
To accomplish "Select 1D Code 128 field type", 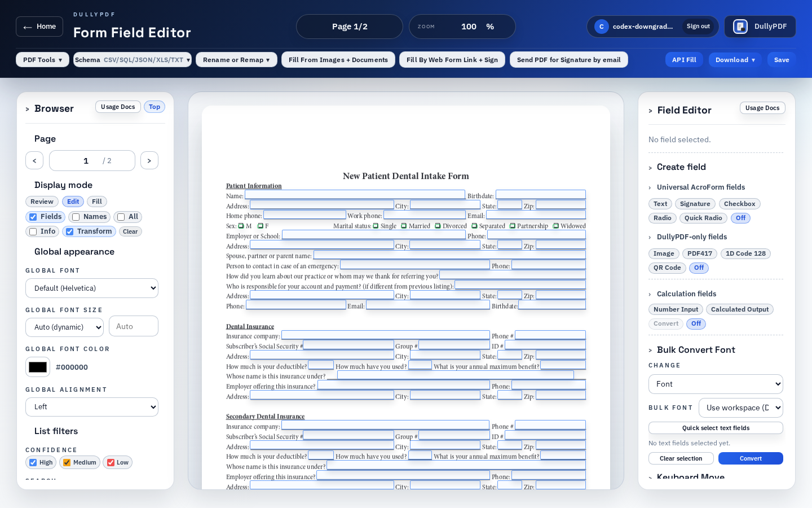I will tap(745, 253).
